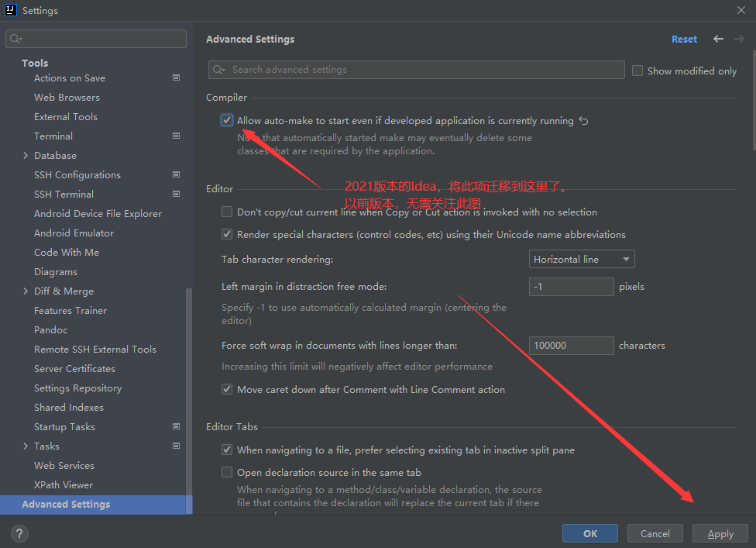Expand the Tasks tree node
Viewport: 756px width, 548px height.
coord(26,446)
